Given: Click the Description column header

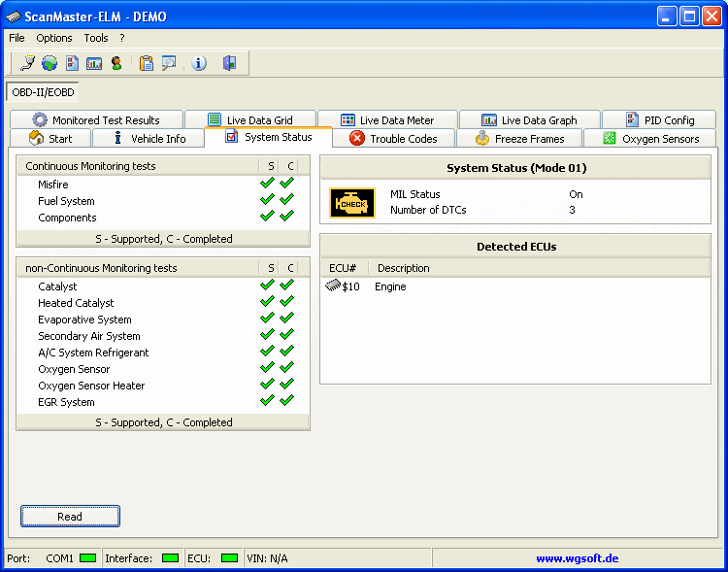Looking at the screenshot, I should coord(539,268).
